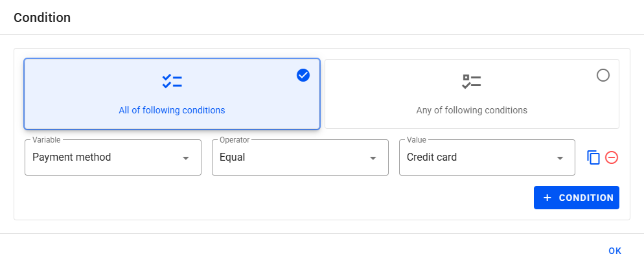Open the Value field showing Credit card
The image size is (644, 265).
pyautogui.click(x=479, y=157)
